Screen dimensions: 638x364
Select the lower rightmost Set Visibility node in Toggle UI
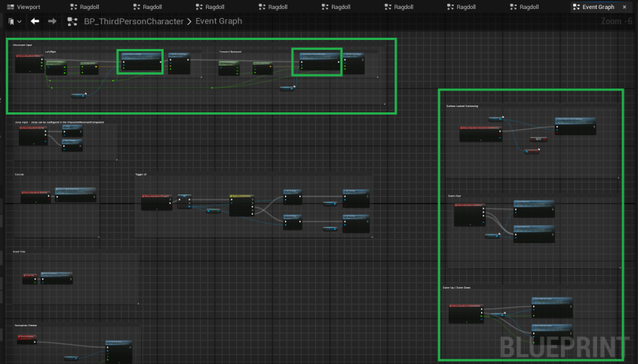coord(356,223)
